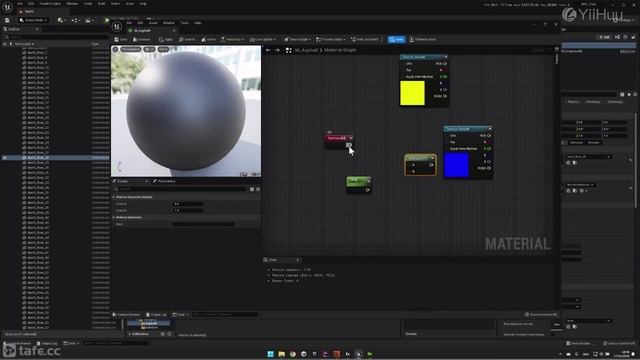Open the Show menu in preview viewport
Image resolution: width=640 pixels, height=360 pixels.
click(x=163, y=49)
